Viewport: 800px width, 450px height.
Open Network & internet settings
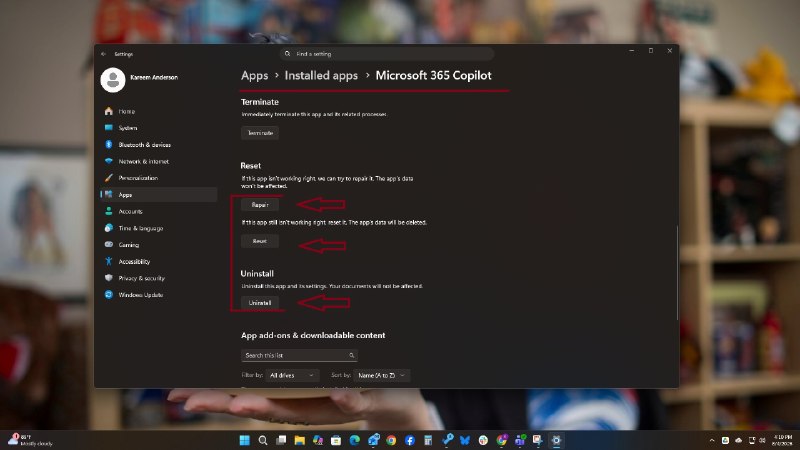pyautogui.click(x=159, y=161)
